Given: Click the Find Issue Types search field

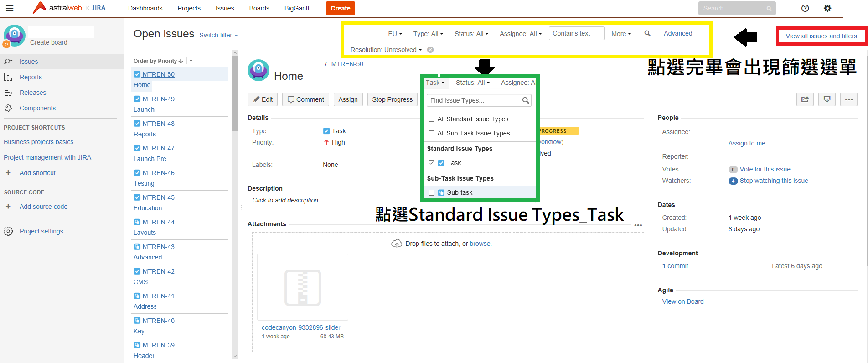Looking at the screenshot, I should (x=479, y=100).
